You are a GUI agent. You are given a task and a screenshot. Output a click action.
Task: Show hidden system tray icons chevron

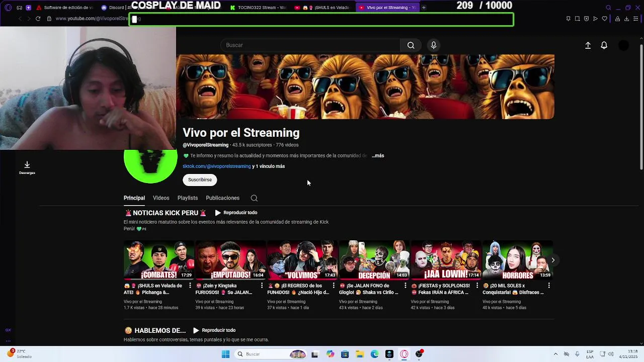[555, 354]
